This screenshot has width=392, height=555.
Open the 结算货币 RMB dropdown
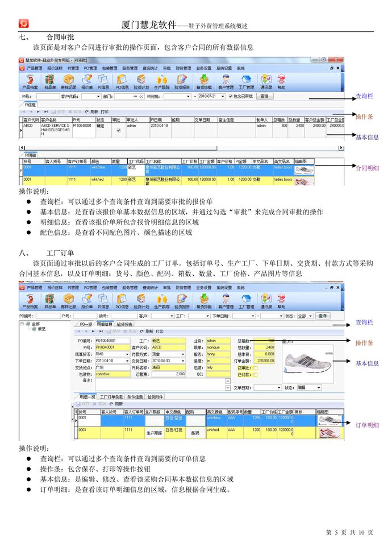coord(127,354)
